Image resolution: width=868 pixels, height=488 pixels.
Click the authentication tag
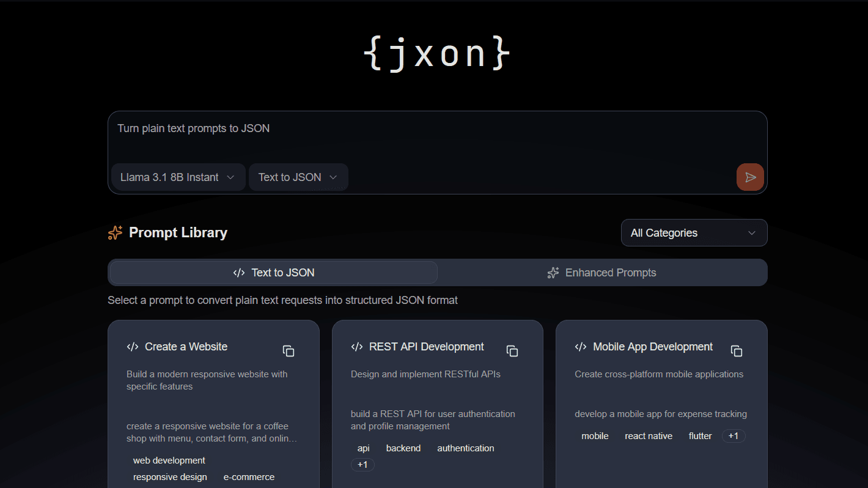click(466, 448)
